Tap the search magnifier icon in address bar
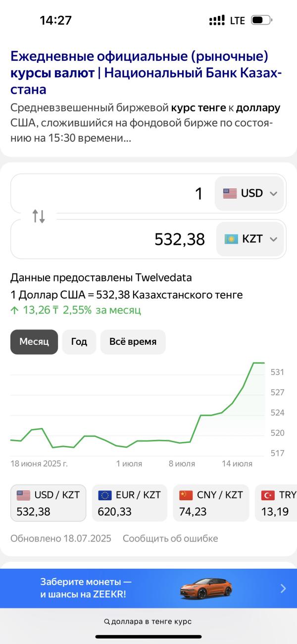The width and height of the screenshot is (297, 644). click(x=107, y=622)
